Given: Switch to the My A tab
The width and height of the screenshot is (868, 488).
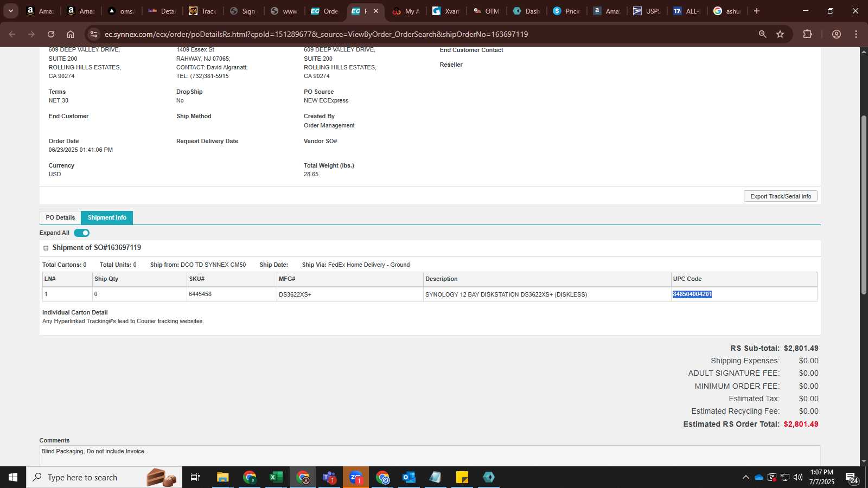Looking at the screenshot, I should (406, 11).
